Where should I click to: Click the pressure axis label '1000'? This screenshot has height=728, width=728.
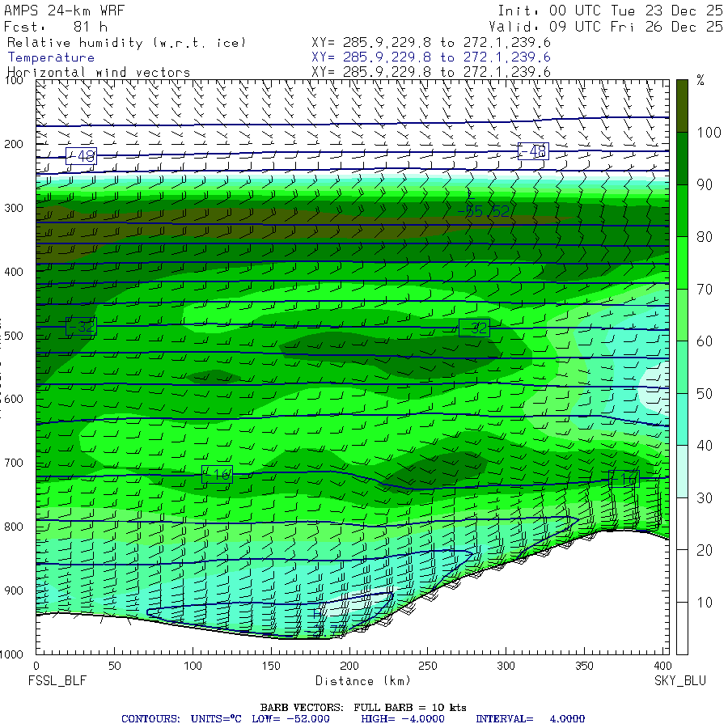[11, 654]
